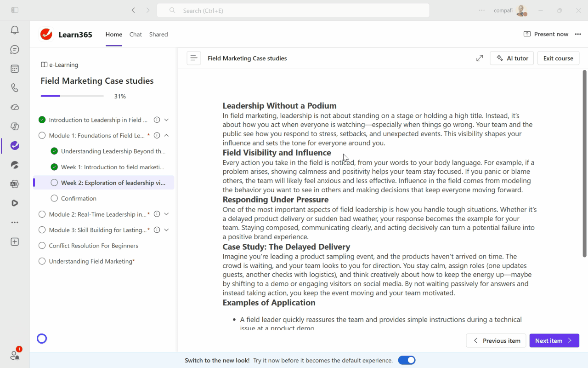
Task: Click status circle for Week 2 Exploration
Action: [x=54, y=183]
